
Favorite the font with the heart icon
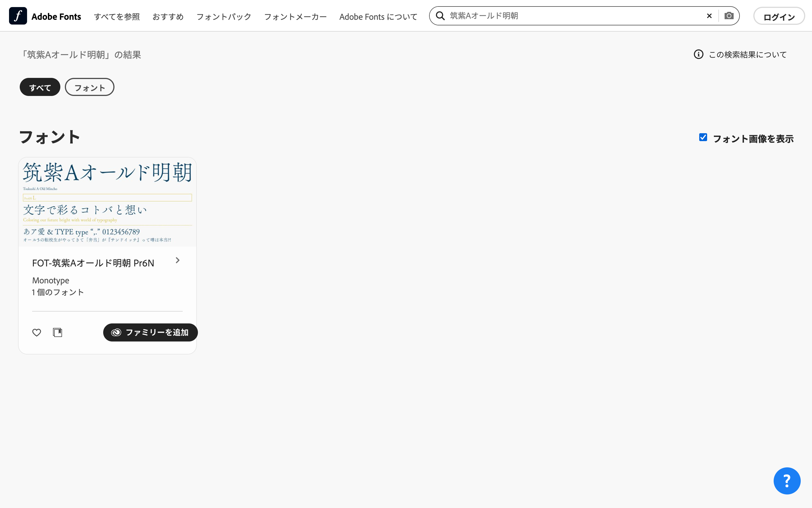pos(37,332)
